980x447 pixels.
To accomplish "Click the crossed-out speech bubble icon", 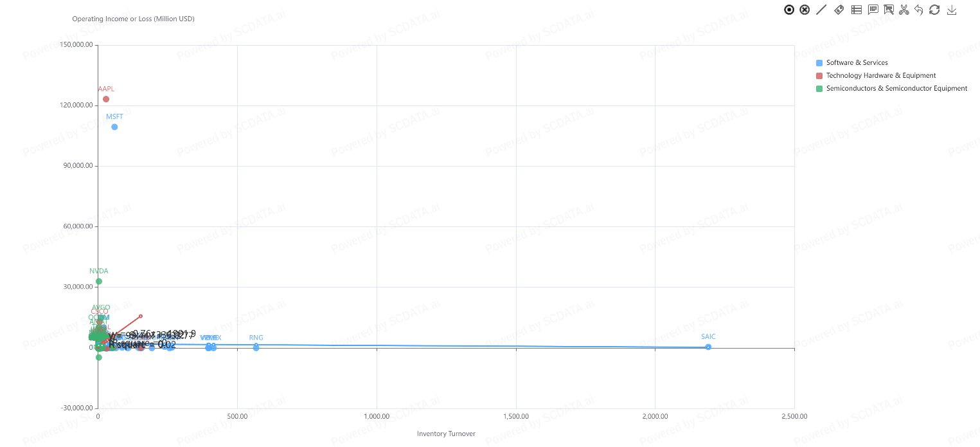I will [889, 10].
